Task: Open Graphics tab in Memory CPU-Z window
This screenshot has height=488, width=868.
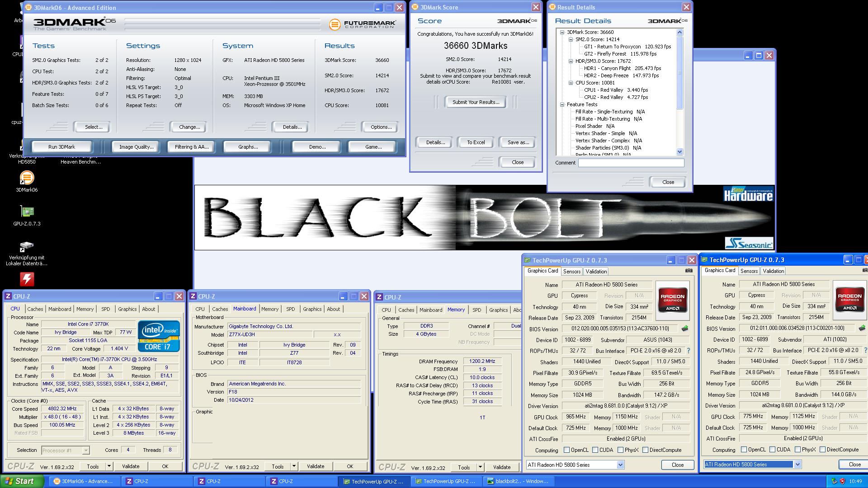Action: click(x=498, y=310)
